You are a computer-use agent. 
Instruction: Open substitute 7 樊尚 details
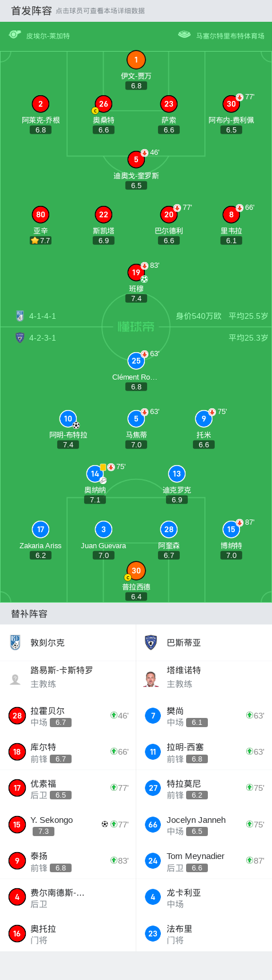[204, 716]
